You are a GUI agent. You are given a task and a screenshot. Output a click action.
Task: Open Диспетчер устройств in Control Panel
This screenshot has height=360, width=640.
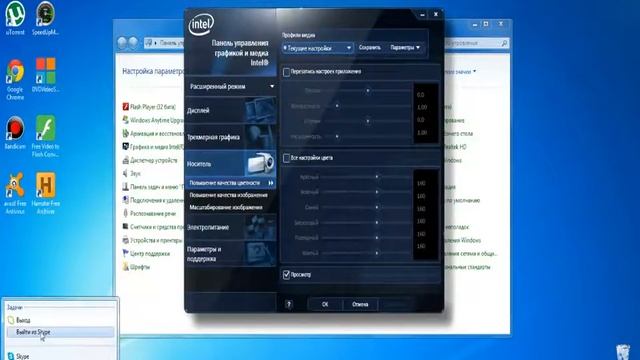(150, 160)
